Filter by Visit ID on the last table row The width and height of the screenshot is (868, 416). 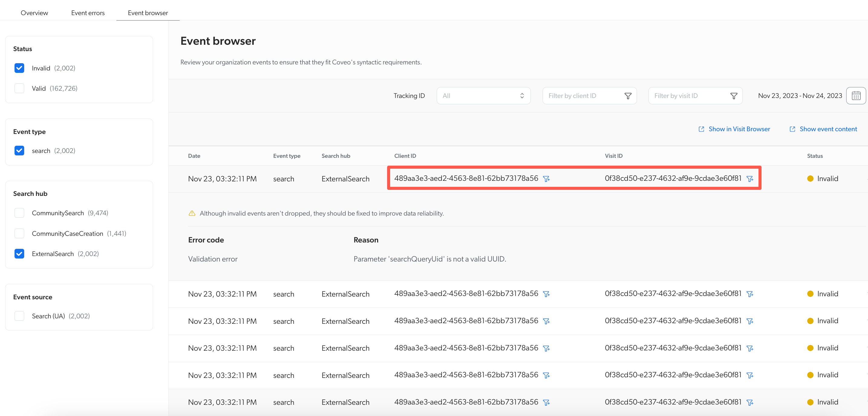[x=750, y=402]
